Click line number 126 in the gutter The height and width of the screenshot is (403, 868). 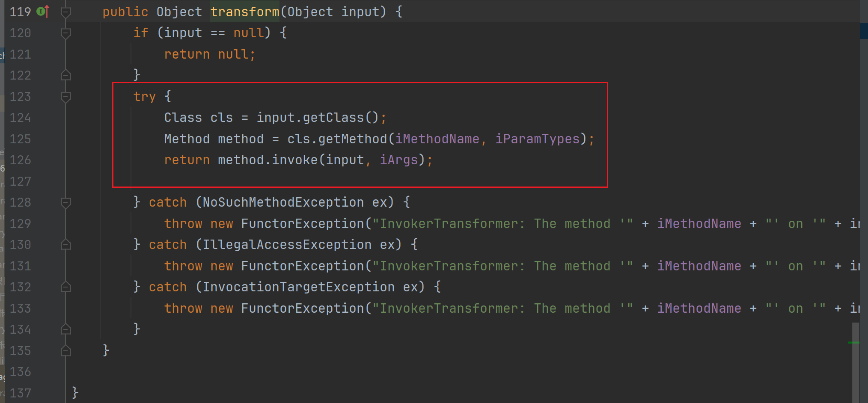[20, 160]
